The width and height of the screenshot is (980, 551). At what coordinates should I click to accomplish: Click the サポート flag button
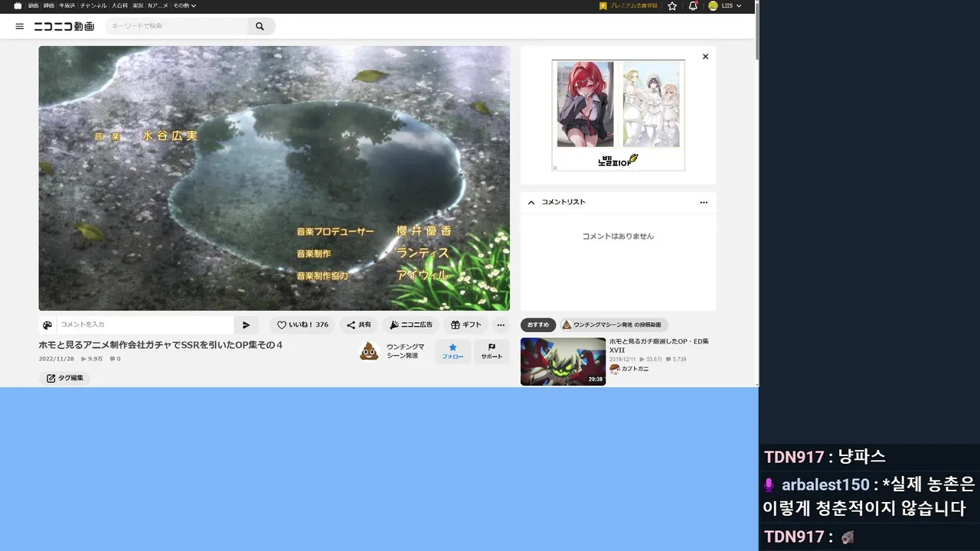[492, 351]
